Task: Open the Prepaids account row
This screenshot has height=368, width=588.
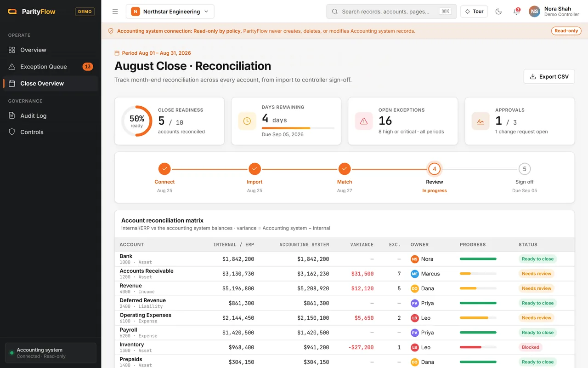Action: [x=345, y=362]
